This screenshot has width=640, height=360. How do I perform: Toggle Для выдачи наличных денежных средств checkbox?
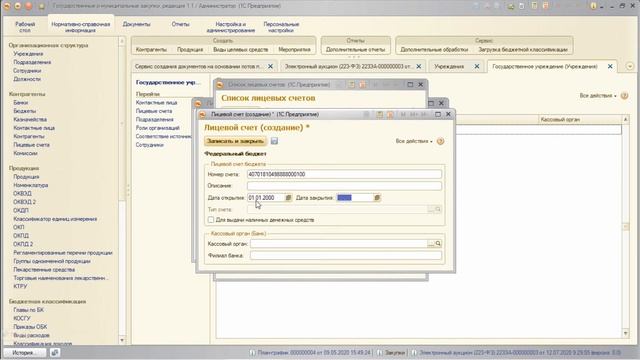click(211, 220)
